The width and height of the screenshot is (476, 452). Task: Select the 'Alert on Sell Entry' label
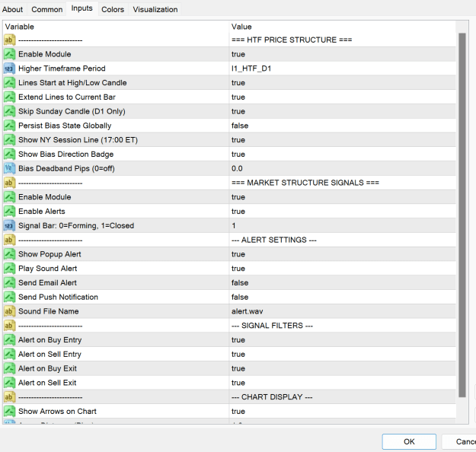pyautogui.click(x=50, y=355)
